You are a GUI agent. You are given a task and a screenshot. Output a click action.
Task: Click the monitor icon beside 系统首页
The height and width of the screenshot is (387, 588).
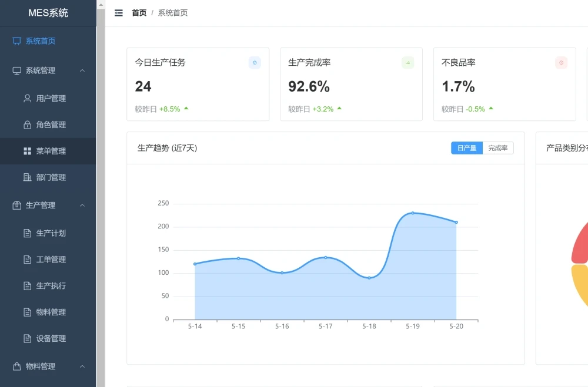pyautogui.click(x=16, y=41)
